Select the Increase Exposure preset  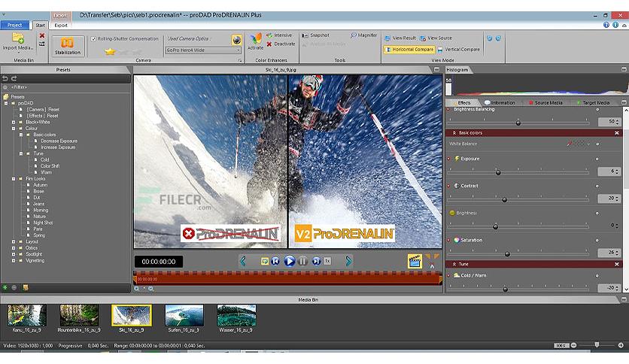pos(58,147)
